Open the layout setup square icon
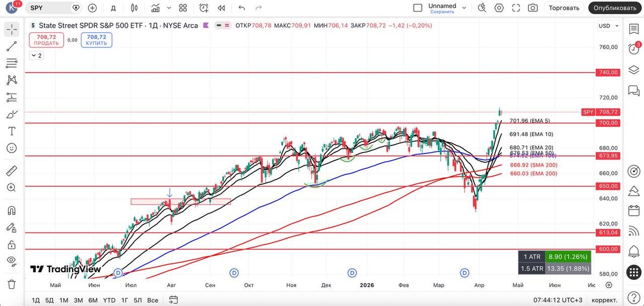644x306 pixels. (x=418, y=8)
